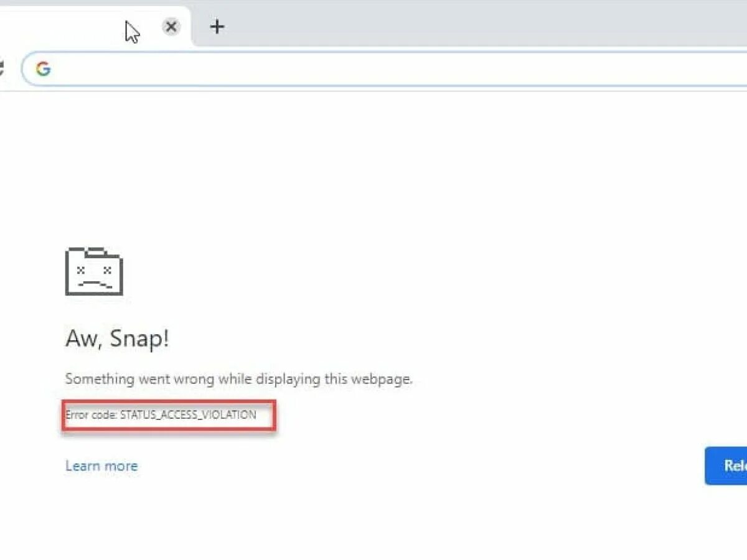Screen dimensions: 747x560
Task: Click the reload page icon in toolbar
Action: (x=2, y=68)
